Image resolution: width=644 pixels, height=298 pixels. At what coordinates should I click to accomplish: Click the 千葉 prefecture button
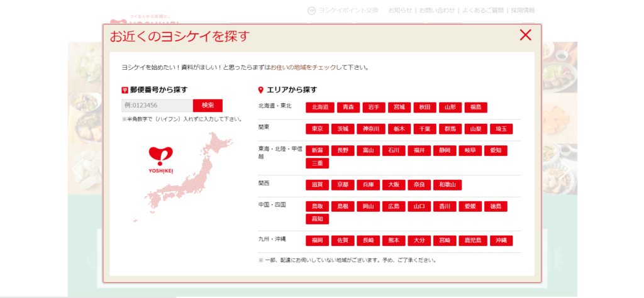[425, 129]
